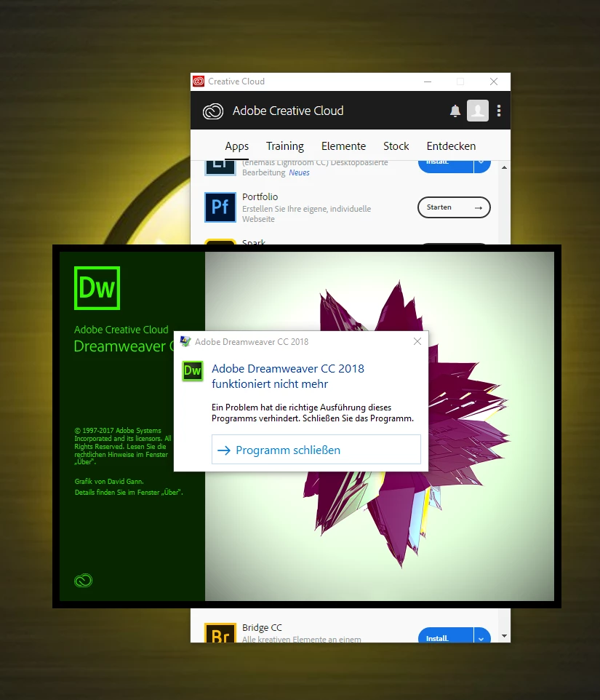This screenshot has height=700, width=600.
Task: Go to the Entdecken tab
Action: (451, 146)
